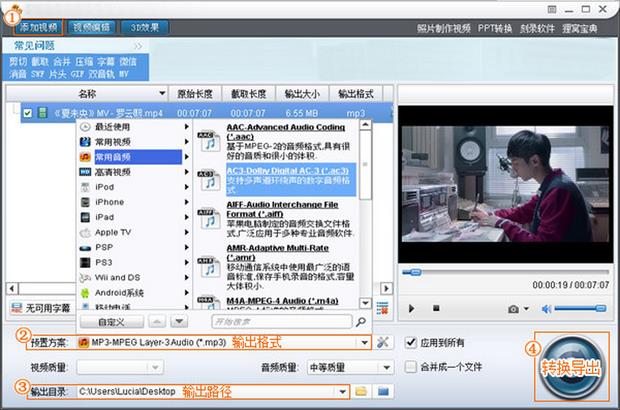This screenshot has width=620, height=410.
Task: Open format settings with the wrench icon
Action: (x=382, y=343)
